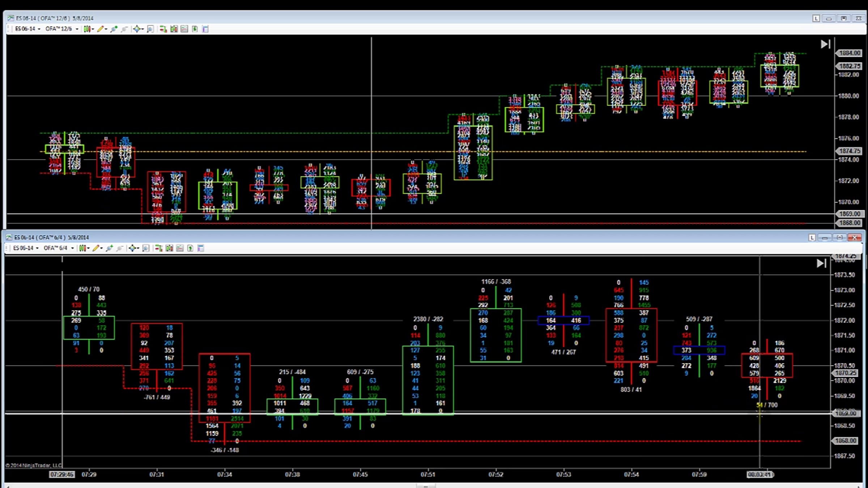Screen dimensions: 868x488
Task: Open data series icon in top chart toolbar
Action: [x=174, y=29]
